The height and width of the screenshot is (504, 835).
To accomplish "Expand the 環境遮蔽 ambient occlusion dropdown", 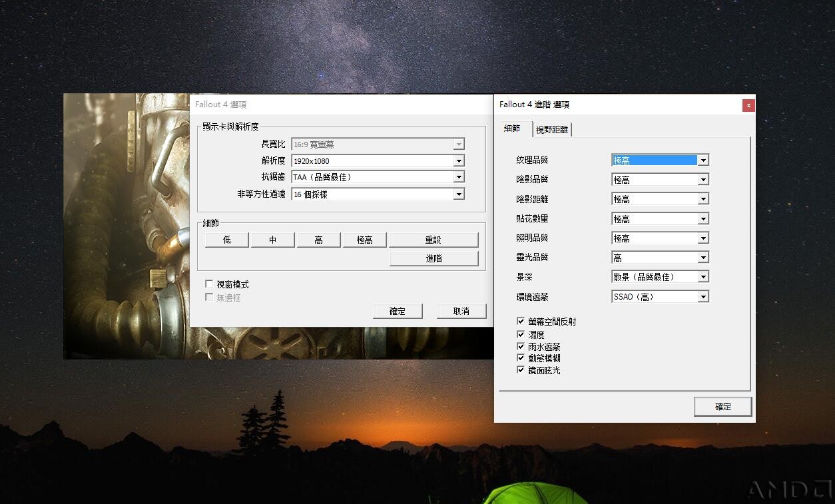I will (x=660, y=296).
